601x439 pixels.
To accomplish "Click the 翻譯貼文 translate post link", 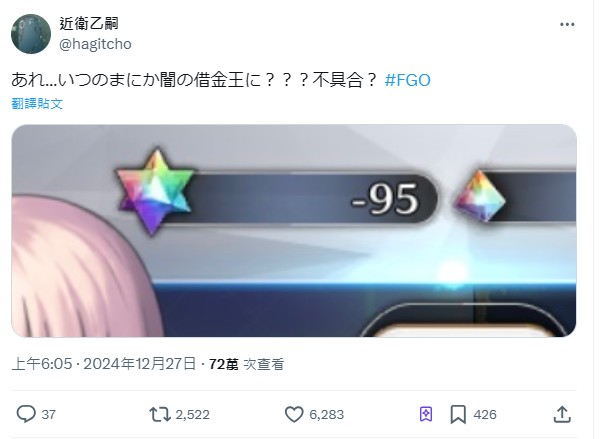I will click(37, 104).
